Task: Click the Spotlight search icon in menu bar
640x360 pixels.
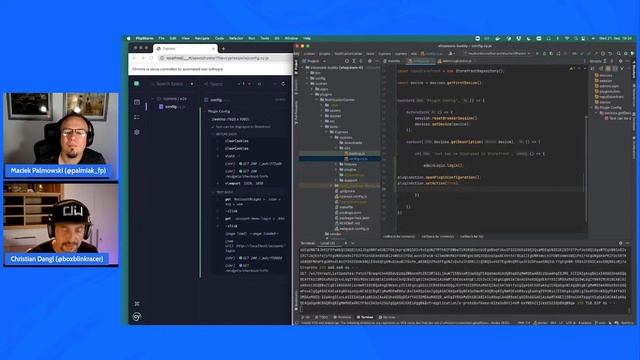Action: tap(576, 38)
